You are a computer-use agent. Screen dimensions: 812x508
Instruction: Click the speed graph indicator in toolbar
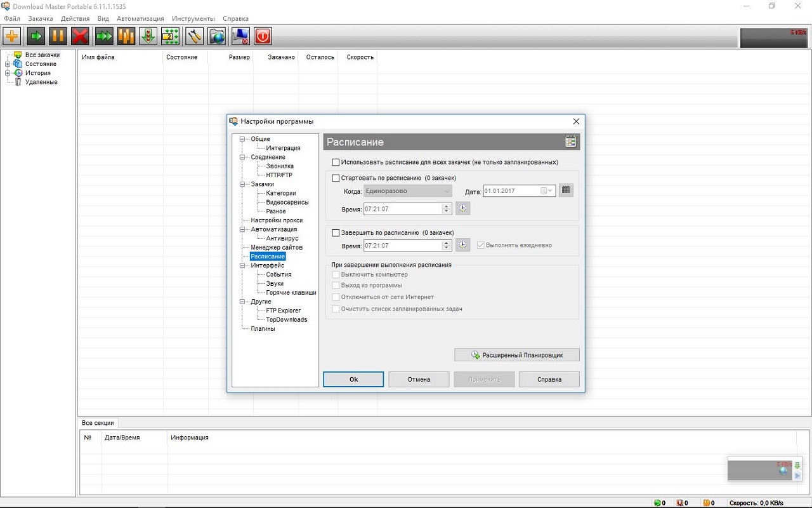click(773, 37)
